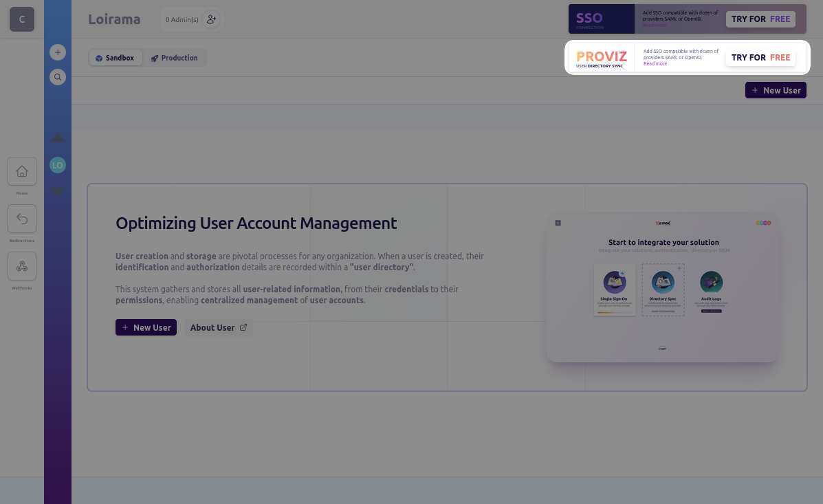
Task: Open Webhooks from the left sidebar
Action: pyautogui.click(x=21, y=266)
